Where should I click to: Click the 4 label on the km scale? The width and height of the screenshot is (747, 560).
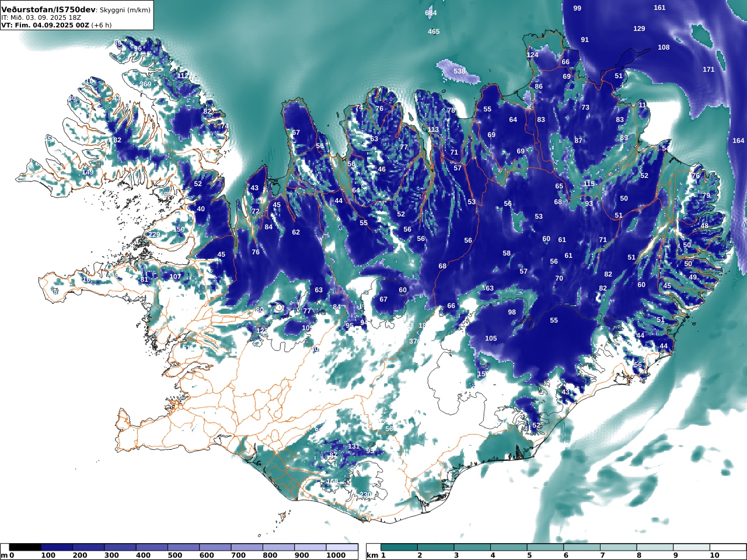493,555
